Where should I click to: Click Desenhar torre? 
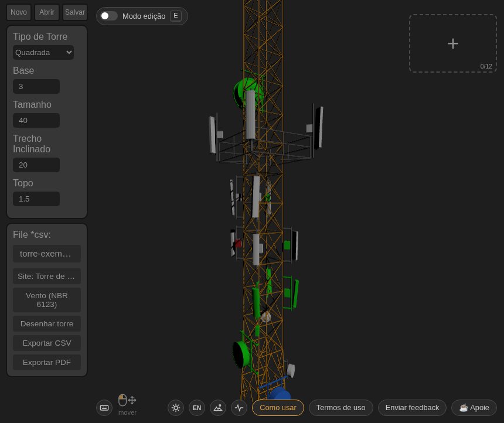coord(47,323)
